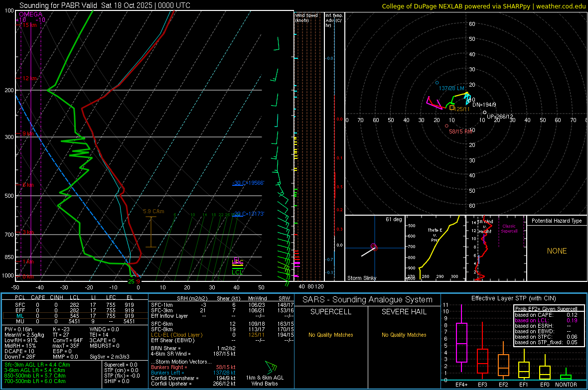Image resolution: width=588 pixels, height=390 pixels.
Task: Click the Sfc-3km AGL LR = 4.4 C/km line
Action: click(37, 365)
